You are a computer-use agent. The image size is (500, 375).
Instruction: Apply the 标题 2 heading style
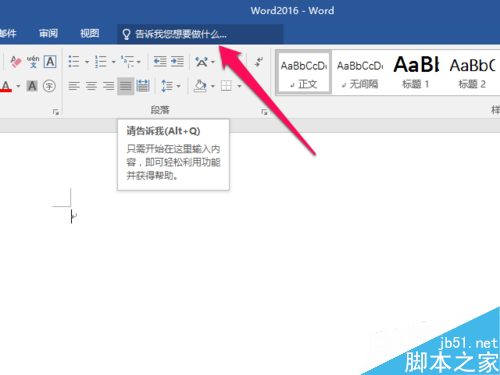pos(472,73)
